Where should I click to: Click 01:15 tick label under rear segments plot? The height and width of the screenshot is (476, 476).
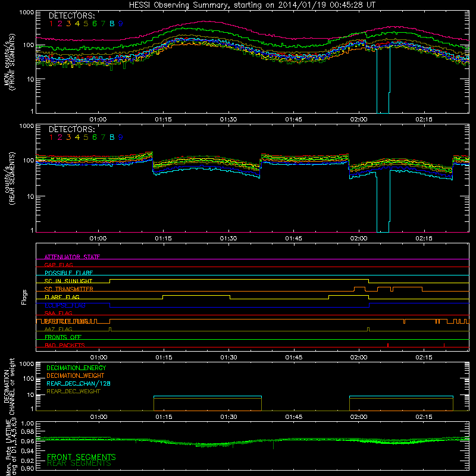tap(163, 239)
